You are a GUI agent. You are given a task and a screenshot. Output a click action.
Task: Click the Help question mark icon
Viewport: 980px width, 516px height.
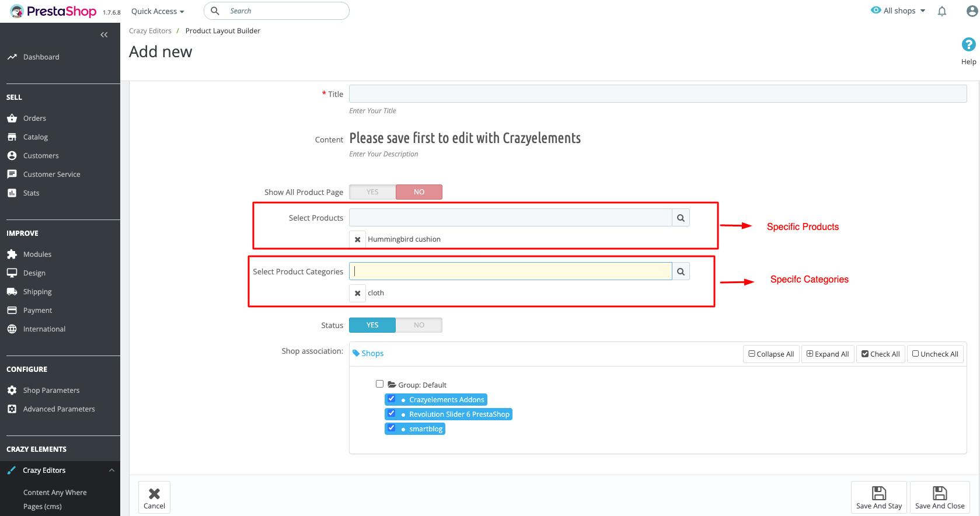click(968, 44)
